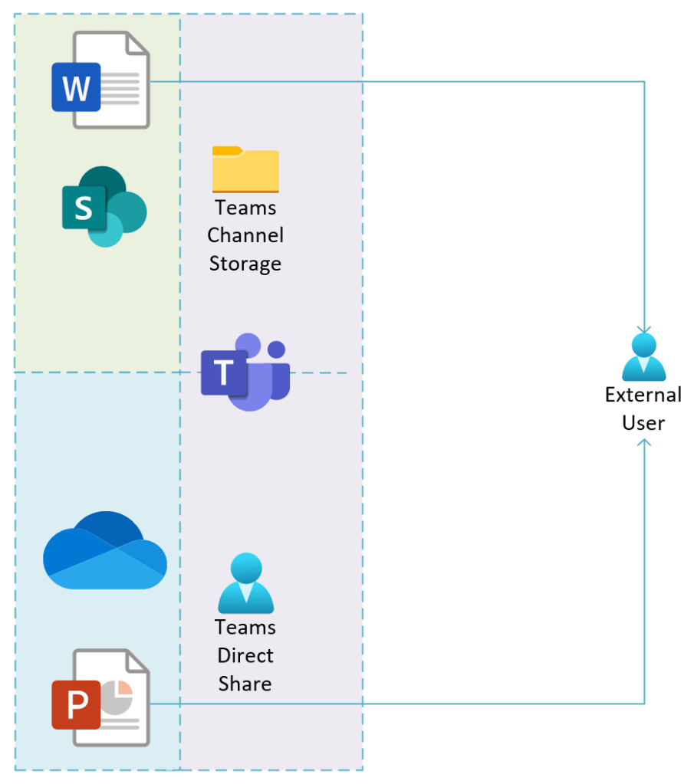Select the 'External User' label
Screen dimensions: 694x784
[x=643, y=408]
